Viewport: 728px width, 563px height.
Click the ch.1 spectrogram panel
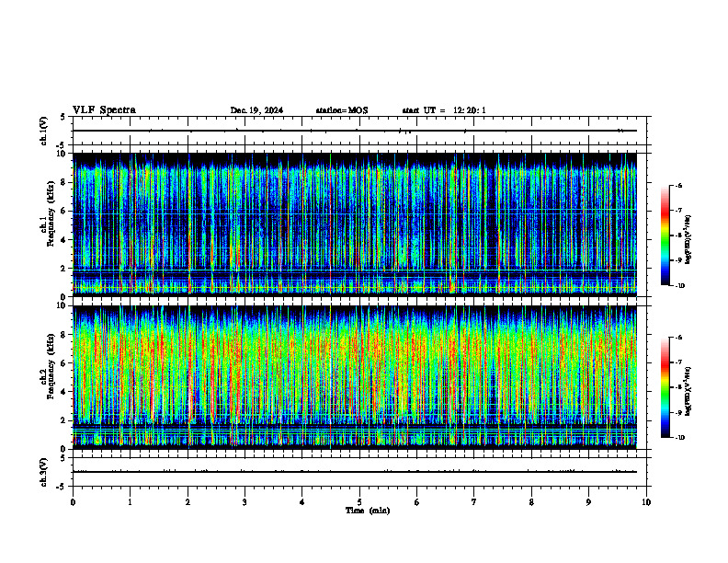(355, 224)
